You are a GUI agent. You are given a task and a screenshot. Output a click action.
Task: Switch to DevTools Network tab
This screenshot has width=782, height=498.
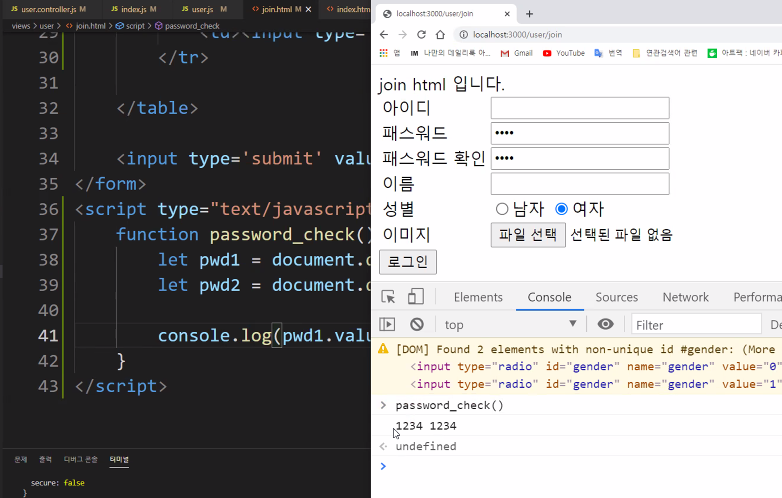click(685, 297)
